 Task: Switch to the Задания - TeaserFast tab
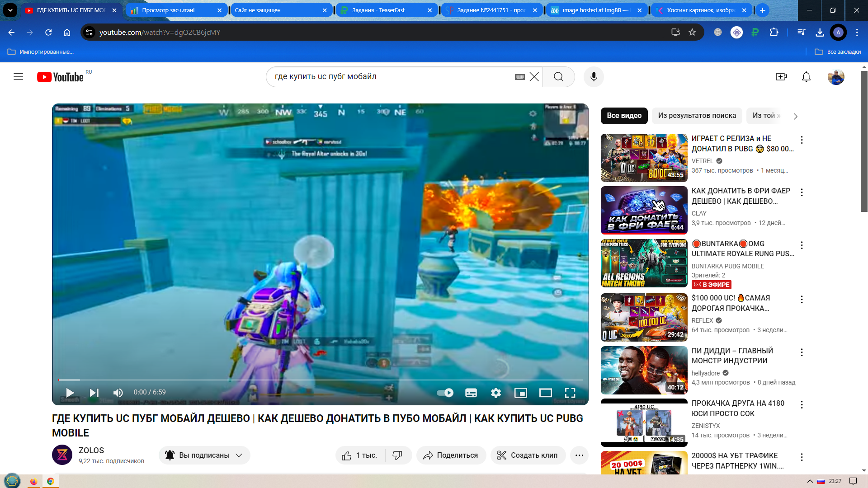pyautogui.click(x=386, y=10)
